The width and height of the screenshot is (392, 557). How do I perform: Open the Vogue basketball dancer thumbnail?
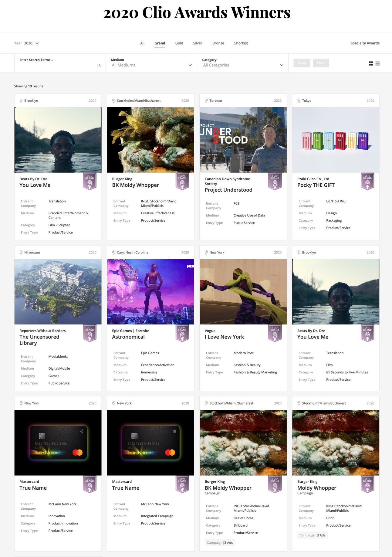[x=243, y=292]
